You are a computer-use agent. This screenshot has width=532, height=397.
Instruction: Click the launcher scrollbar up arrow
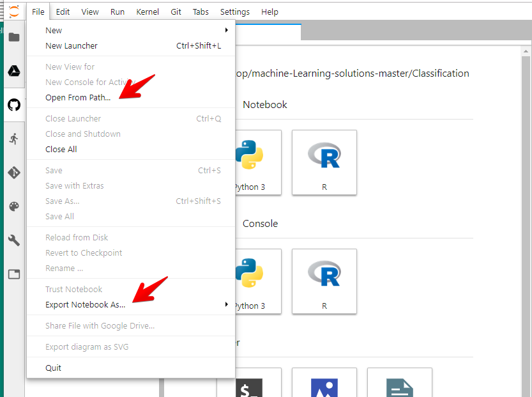click(526, 52)
